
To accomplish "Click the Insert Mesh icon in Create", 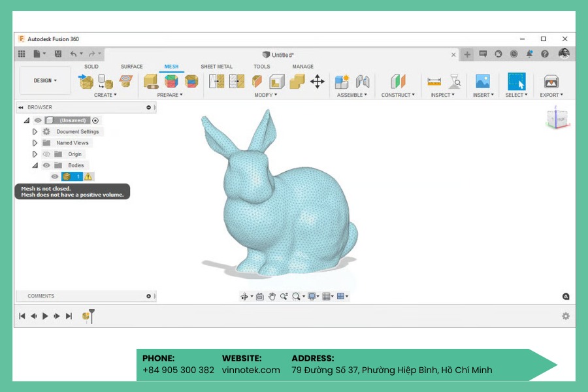I will [86, 82].
